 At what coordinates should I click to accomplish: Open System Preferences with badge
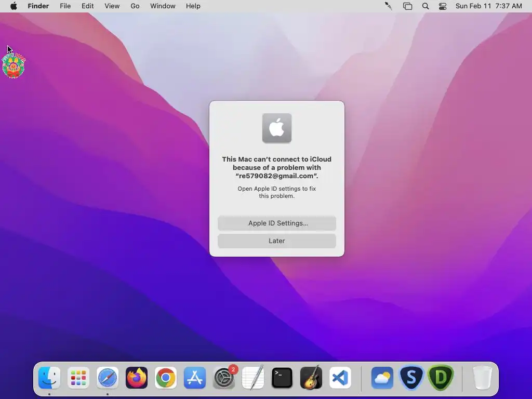point(224,378)
